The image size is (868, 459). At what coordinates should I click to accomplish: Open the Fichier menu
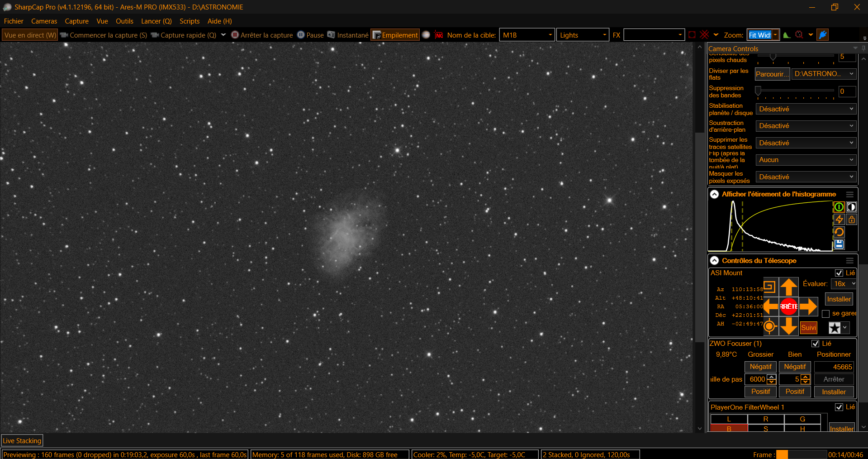(x=14, y=21)
